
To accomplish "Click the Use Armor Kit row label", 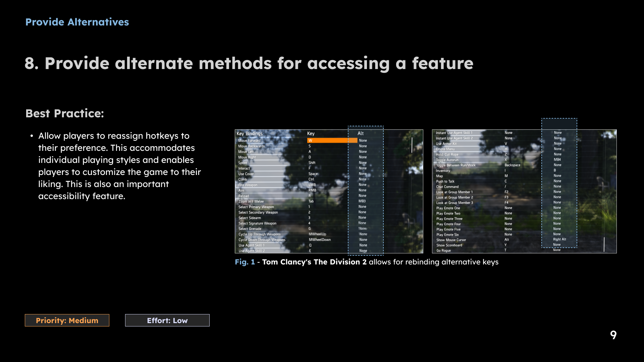I will click(446, 144).
